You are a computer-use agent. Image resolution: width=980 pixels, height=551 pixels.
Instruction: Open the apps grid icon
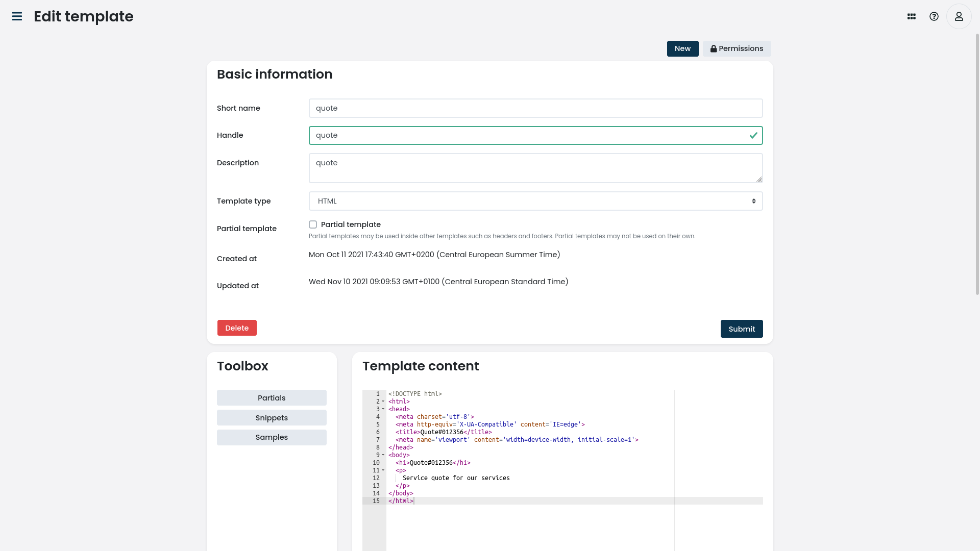[x=912, y=16]
